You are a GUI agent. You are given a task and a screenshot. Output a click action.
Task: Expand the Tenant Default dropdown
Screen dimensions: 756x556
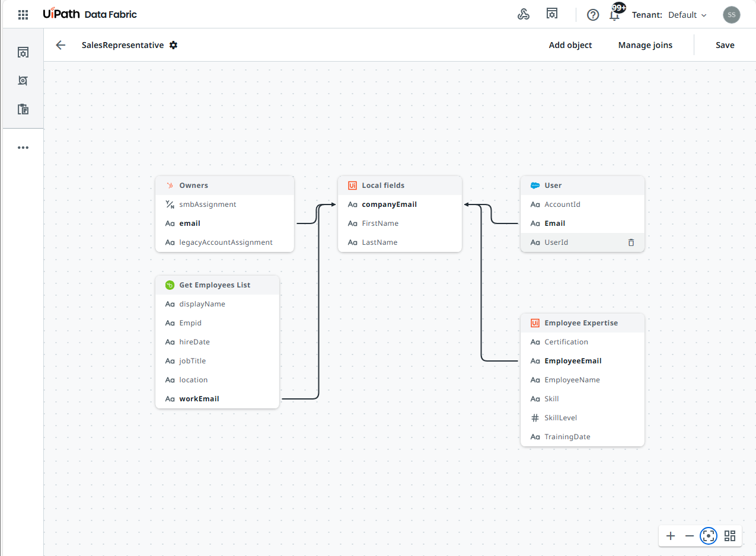point(669,15)
